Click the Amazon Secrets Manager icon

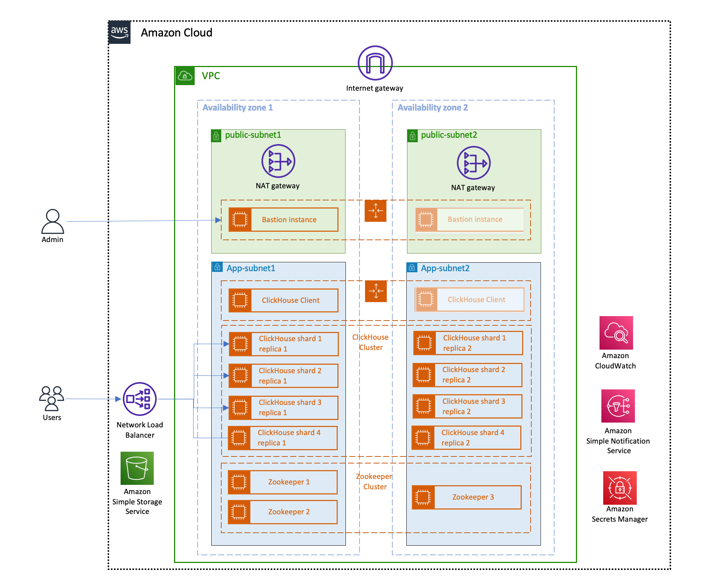click(x=619, y=488)
